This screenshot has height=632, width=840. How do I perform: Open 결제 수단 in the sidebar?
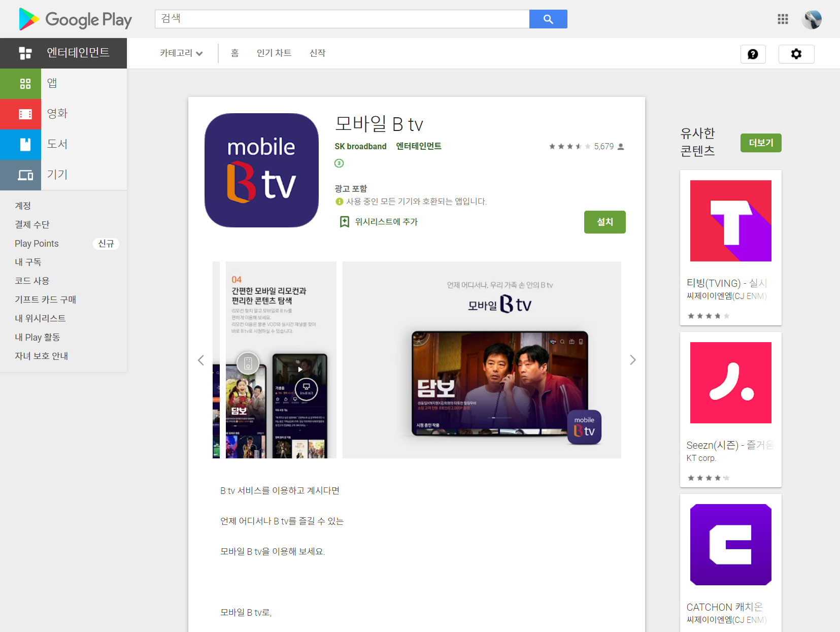[32, 224]
